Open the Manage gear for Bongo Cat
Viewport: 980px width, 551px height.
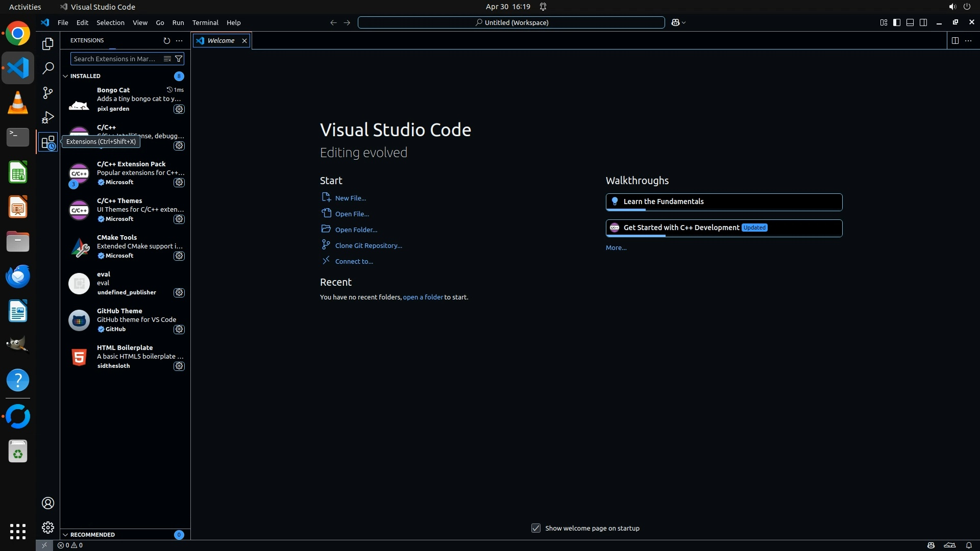click(179, 109)
